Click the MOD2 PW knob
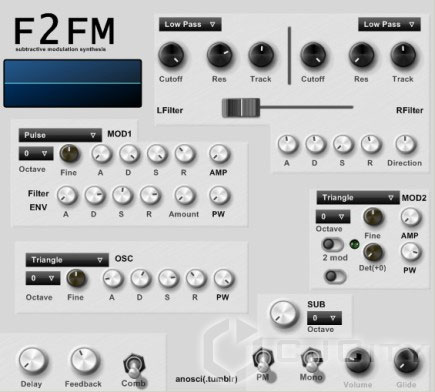This screenshot has height=392, width=435. point(411,252)
